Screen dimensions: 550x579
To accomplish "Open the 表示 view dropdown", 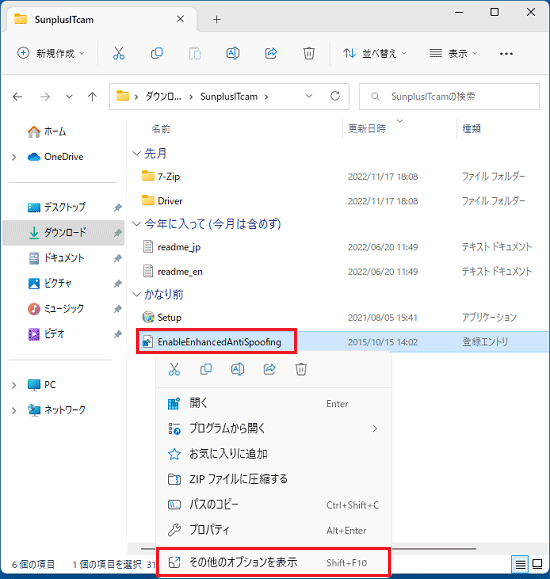I will coord(453,54).
